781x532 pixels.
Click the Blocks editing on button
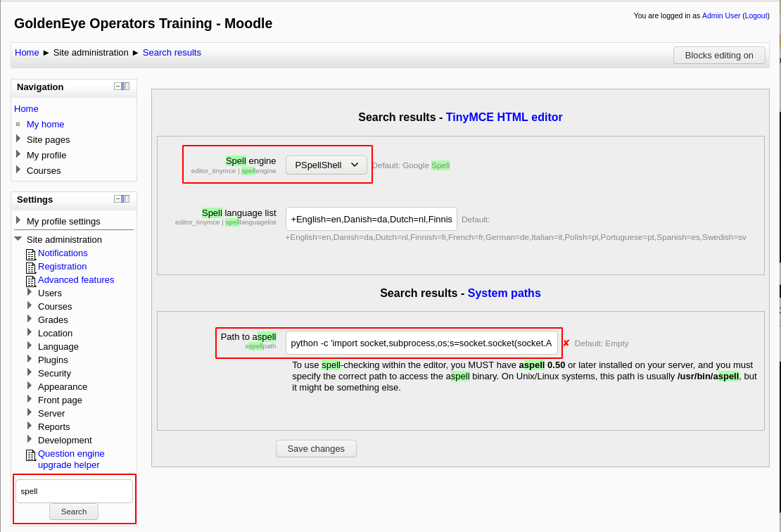(718, 56)
